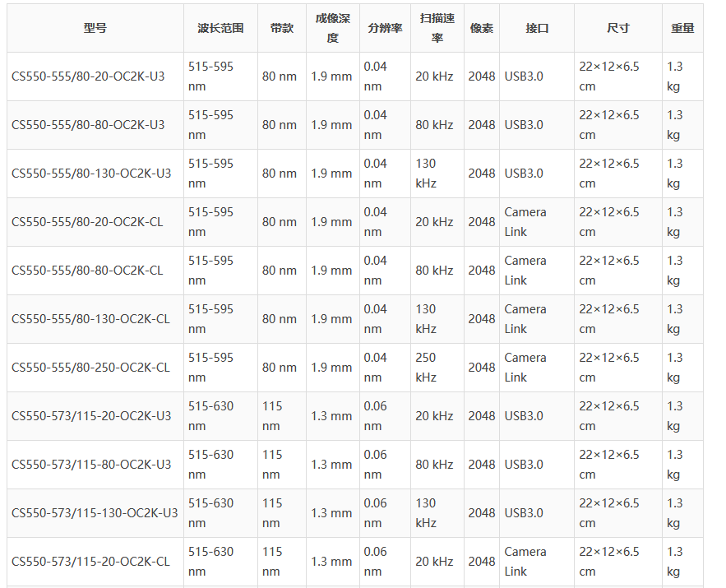The height and width of the screenshot is (588, 726).
Task: Click model name CS550-555/80-80-OC2K-U3
Action: pos(88,125)
